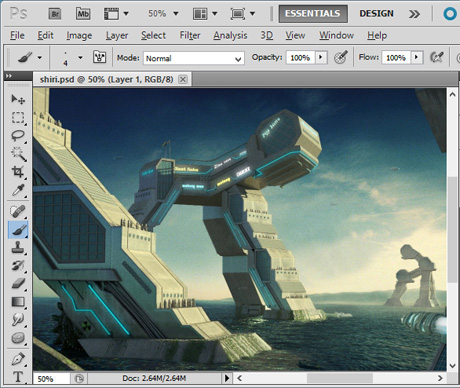This screenshot has width=460, height=388.
Task: Click the vertical scrollbar up arrow
Action: pos(452,94)
